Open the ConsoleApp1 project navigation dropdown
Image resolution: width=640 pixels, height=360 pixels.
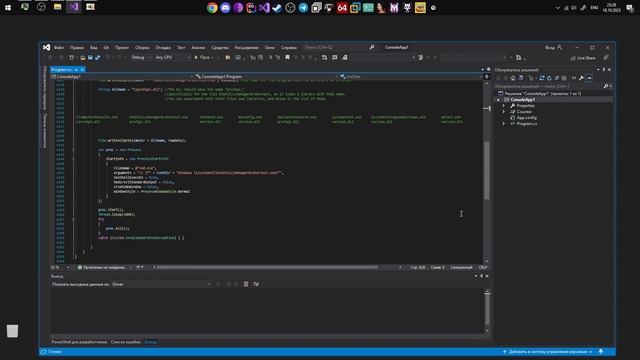pyautogui.click(x=122, y=76)
